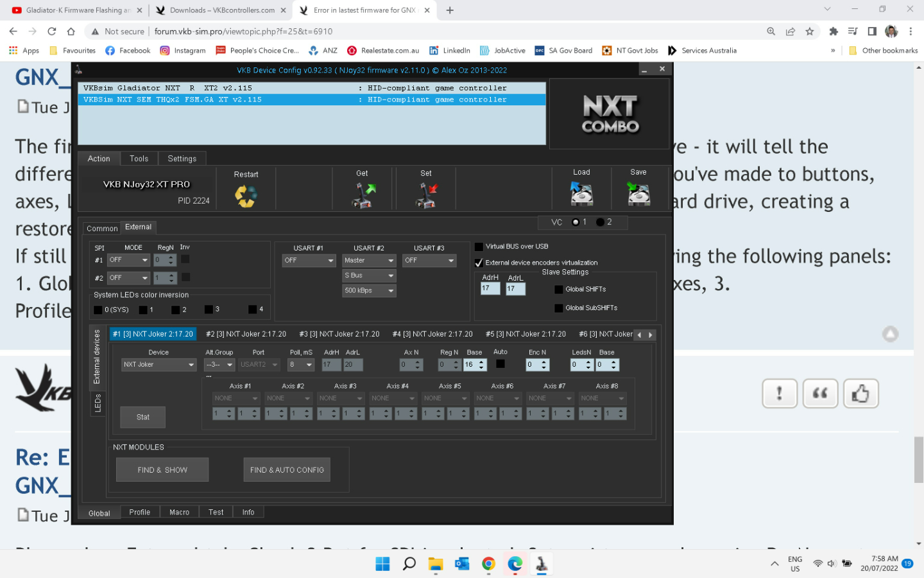
Task: Click the forum post thumbs up icon
Action: [x=860, y=393]
